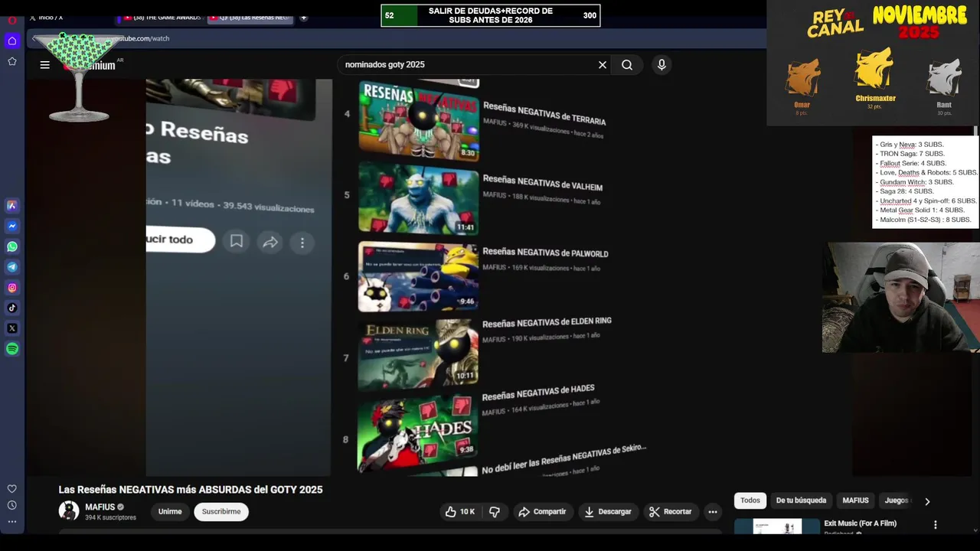Open browsing history clock icon
Screen dimensions: 980x551
pos(12,505)
